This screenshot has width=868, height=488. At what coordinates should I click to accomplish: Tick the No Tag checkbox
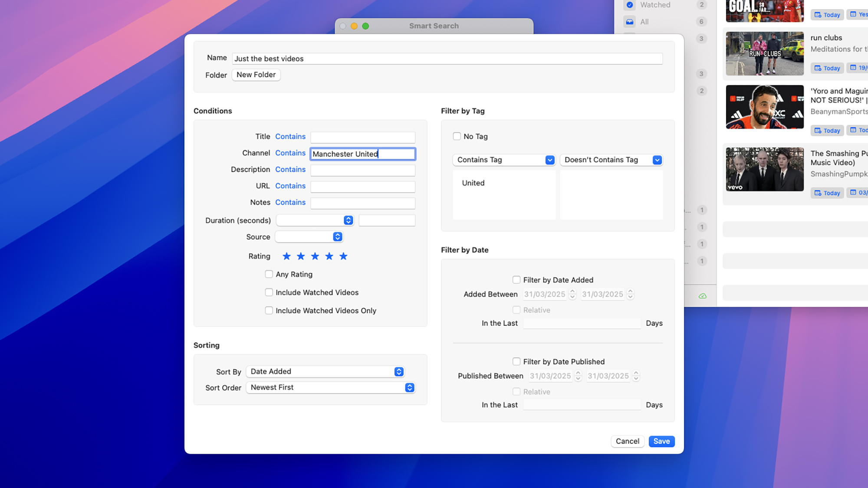pos(457,136)
